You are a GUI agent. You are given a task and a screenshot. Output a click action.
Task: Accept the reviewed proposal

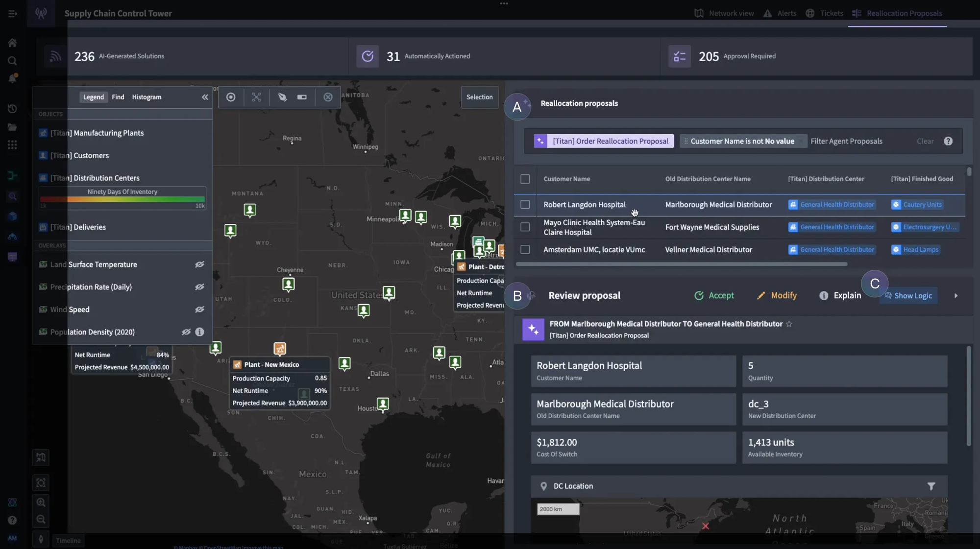714,296
